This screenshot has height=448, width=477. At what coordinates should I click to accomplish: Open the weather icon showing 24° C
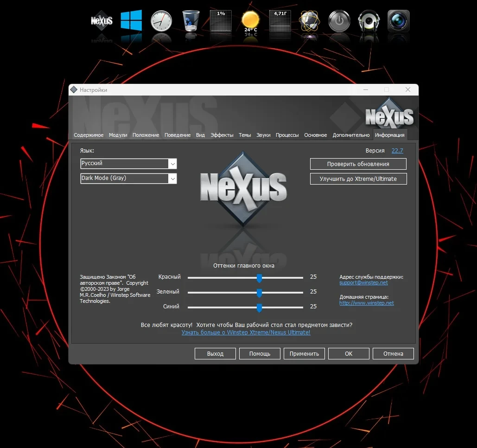pos(251,21)
